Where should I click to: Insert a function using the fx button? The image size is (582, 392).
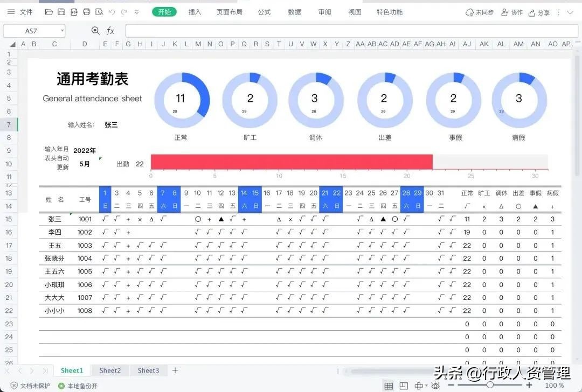110,31
